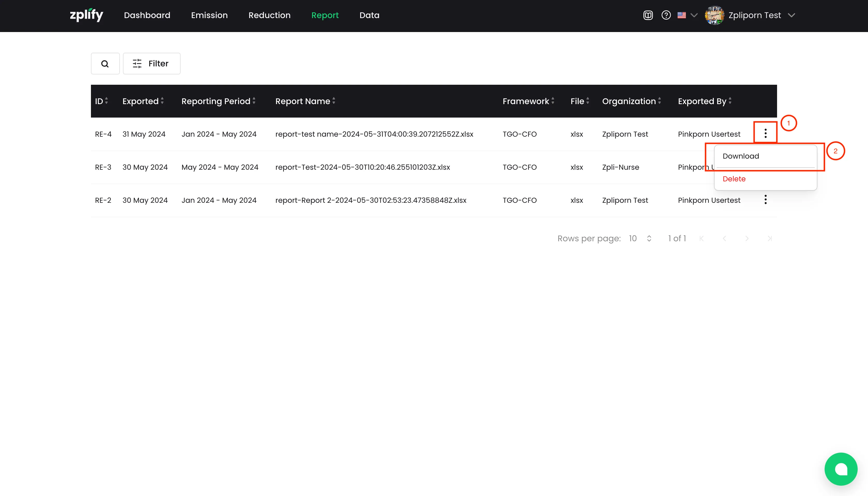Screen dimensions: 868x496
Task: Open the green chat support bubble
Action: coord(840,469)
